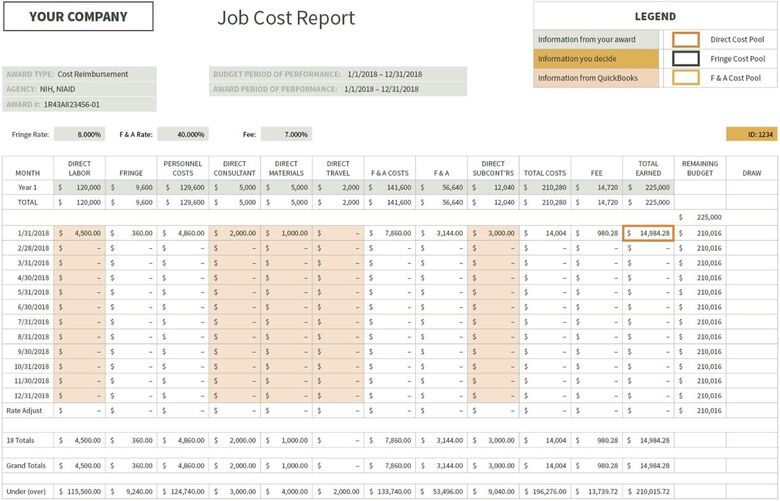The image size is (780, 501).
Task: Click the 1/31/2018 direct labor 4,500.00 cell
Action: 80,233
